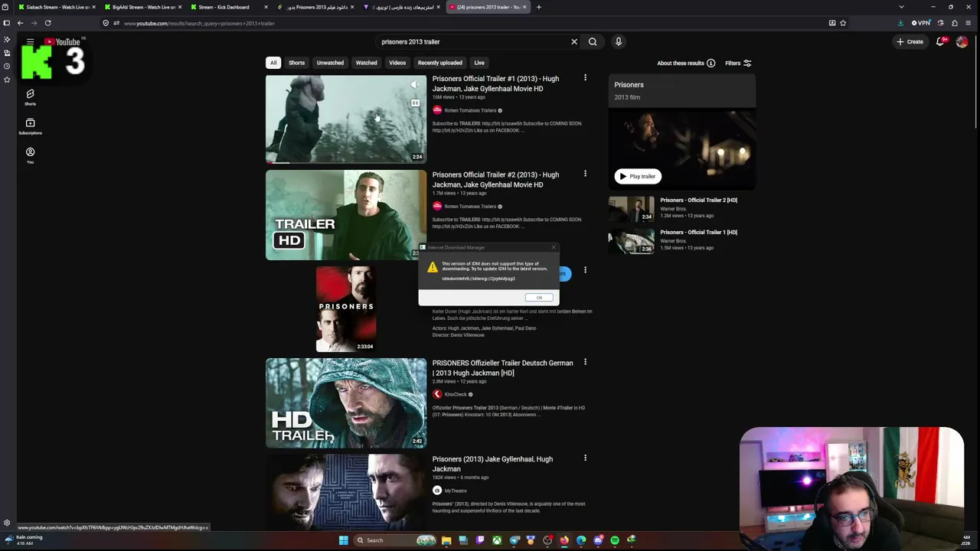Open options menu for Prisoners Official Trailer #1
Screen dimensions: 980x551
click(585, 77)
